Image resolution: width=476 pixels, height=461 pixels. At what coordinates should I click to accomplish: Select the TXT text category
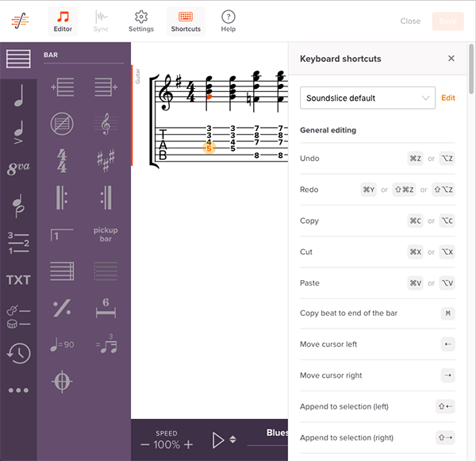(x=18, y=280)
